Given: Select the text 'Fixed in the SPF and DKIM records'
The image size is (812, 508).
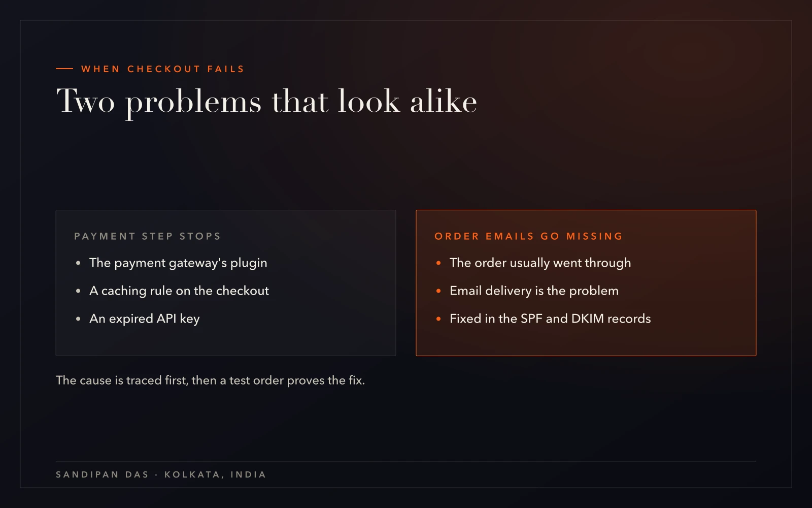Looking at the screenshot, I should click(x=550, y=319).
